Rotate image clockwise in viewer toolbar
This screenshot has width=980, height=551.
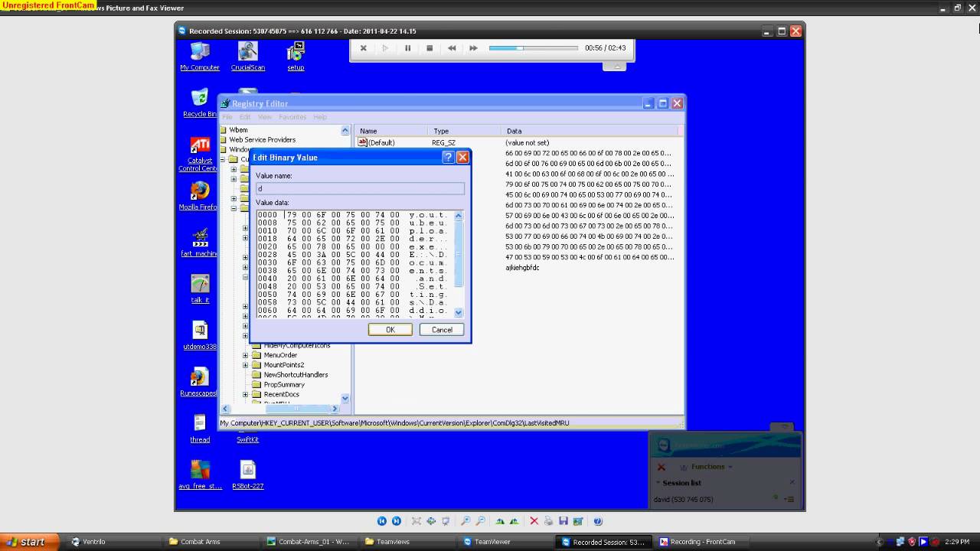point(500,521)
